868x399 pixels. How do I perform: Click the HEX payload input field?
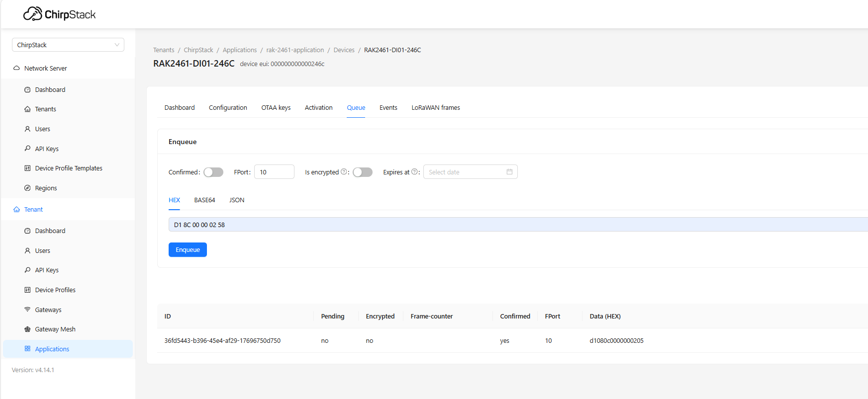[x=518, y=225]
